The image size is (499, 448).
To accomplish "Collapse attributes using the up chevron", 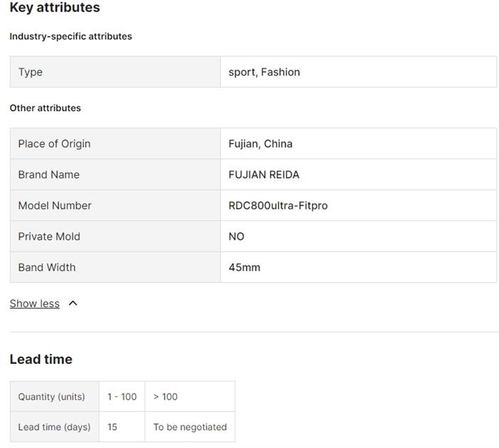I will (73, 303).
